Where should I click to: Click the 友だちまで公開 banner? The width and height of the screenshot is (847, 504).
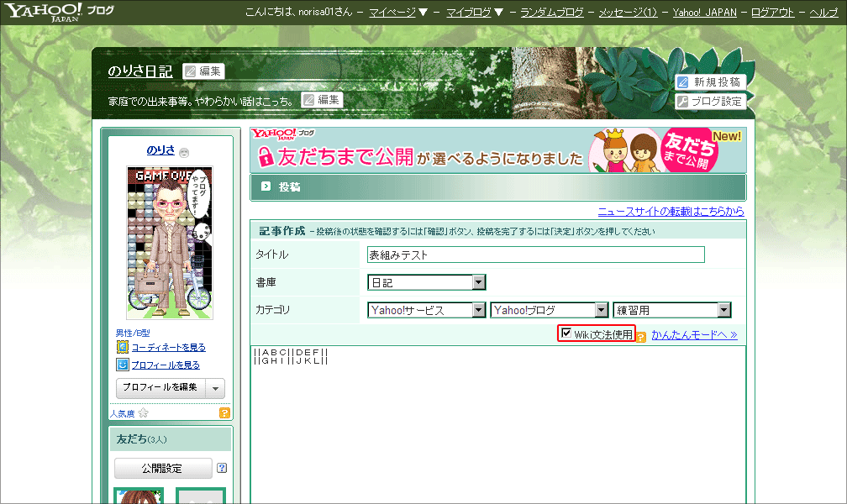point(498,150)
